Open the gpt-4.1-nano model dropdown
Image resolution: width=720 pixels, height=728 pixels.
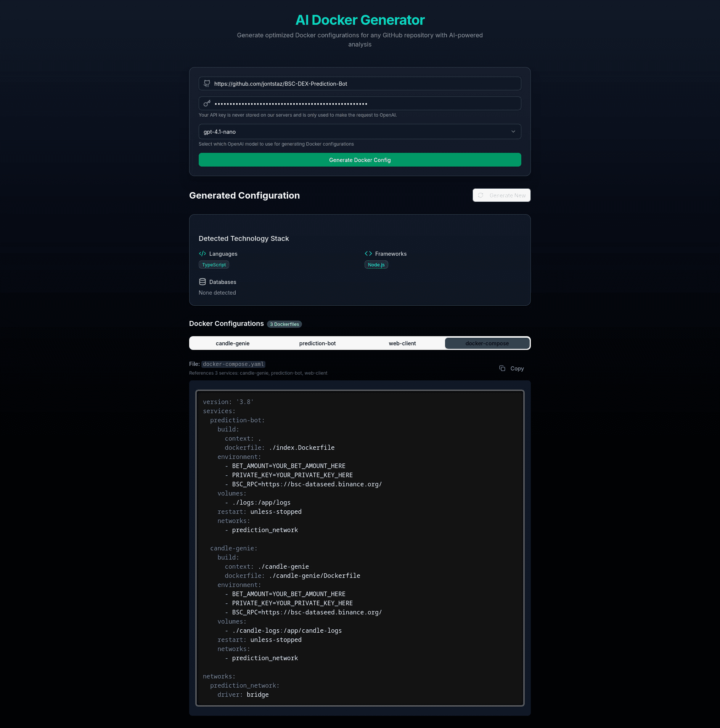(x=360, y=131)
